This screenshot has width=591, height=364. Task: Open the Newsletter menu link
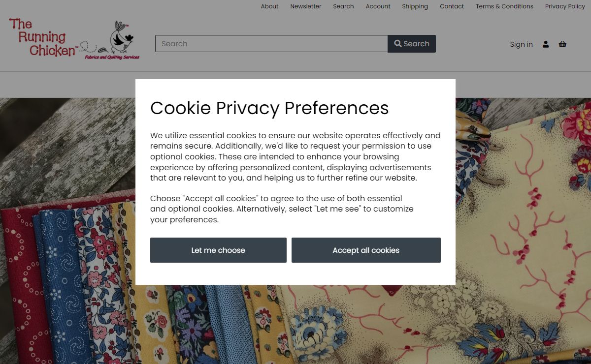pos(306,6)
